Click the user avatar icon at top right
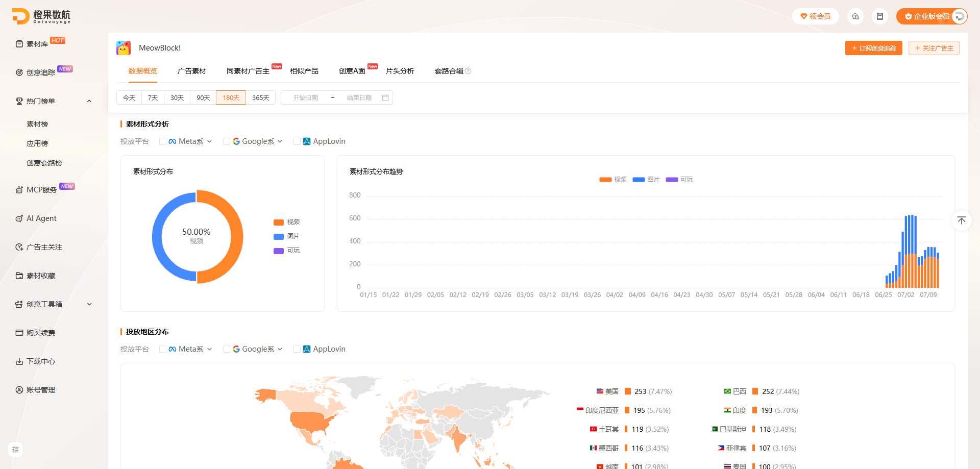 point(960,16)
